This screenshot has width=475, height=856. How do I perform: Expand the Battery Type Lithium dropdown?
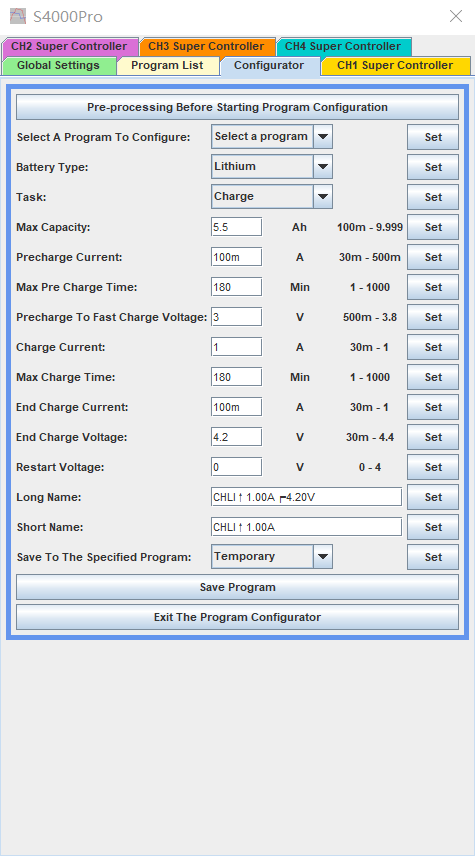click(272, 167)
